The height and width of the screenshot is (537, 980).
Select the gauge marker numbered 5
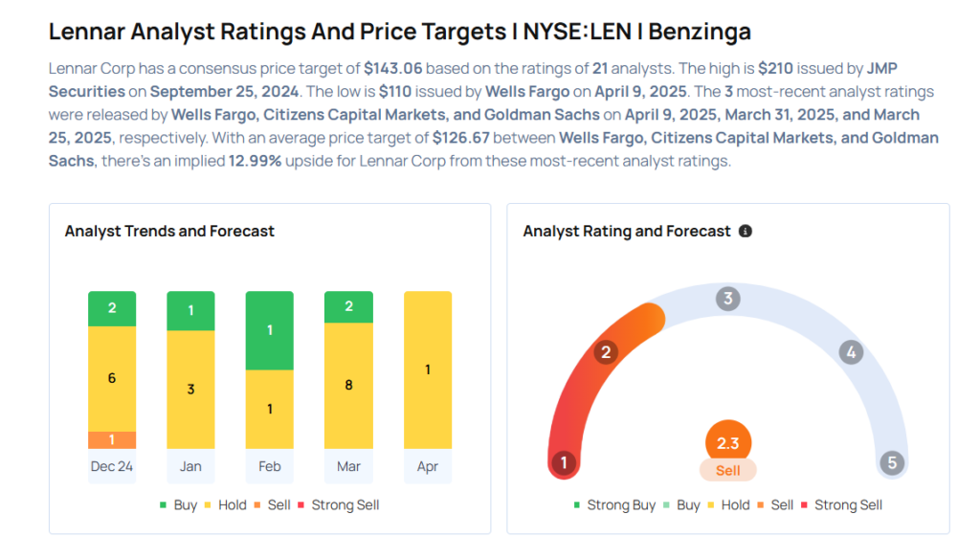click(892, 462)
